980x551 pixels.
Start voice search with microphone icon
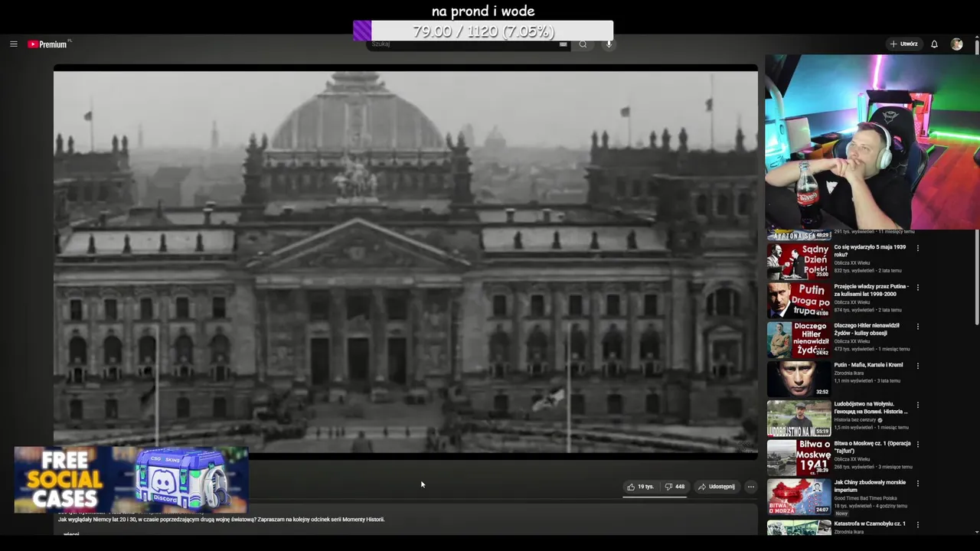[609, 44]
